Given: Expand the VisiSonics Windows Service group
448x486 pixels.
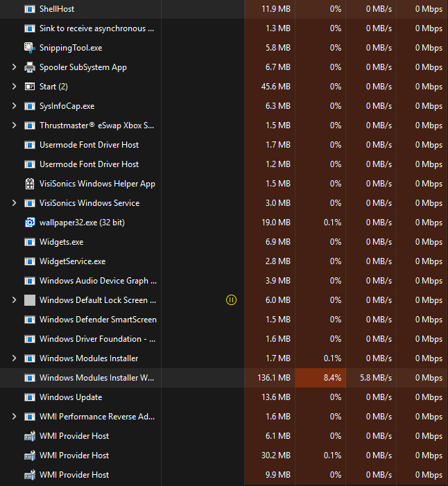Looking at the screenshot, I should 14,203.
